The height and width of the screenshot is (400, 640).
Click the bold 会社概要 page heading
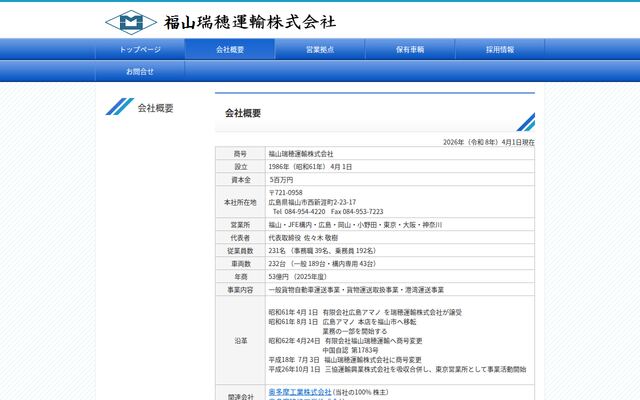tap(243, 113)
